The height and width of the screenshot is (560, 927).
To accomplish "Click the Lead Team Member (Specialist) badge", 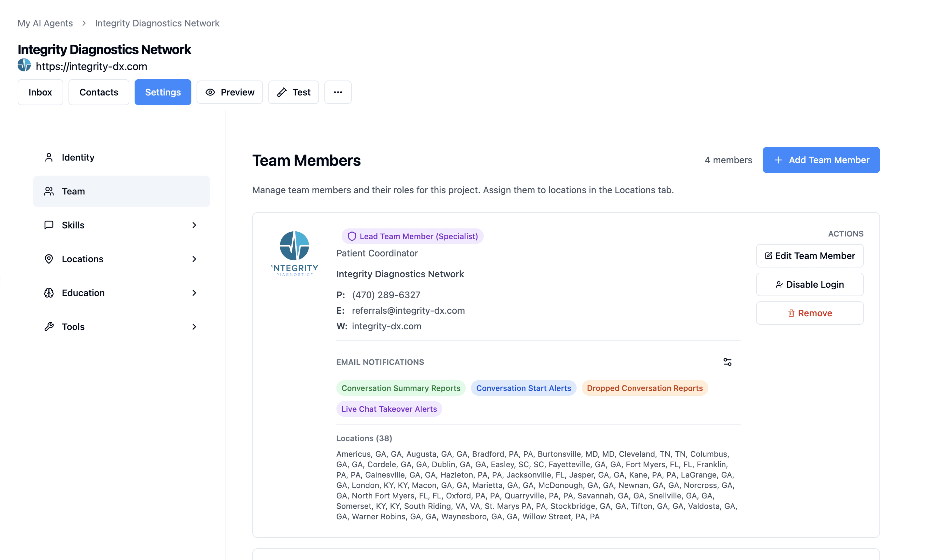I will pos(412,236).
